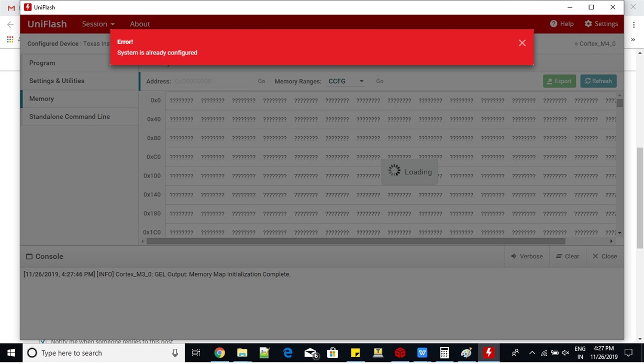This screenshot has height=364, width=644.
Task: Click the horizontal scrollbar of memory table
Action: [x=356, y=241]
